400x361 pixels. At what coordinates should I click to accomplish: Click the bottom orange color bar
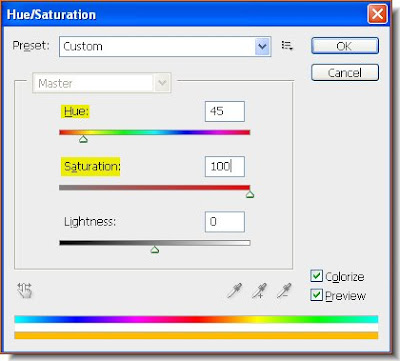[196, 335]
